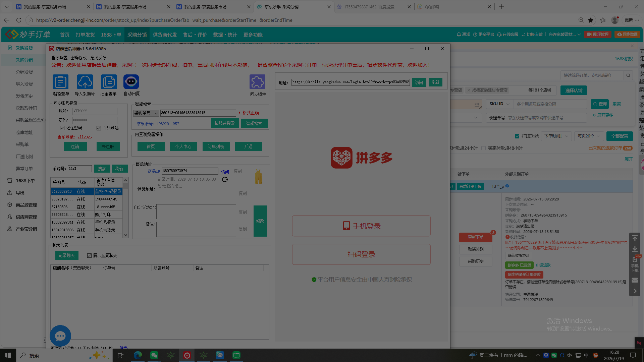Go to the 售后·评价 navigation tab

coord(195,35)
